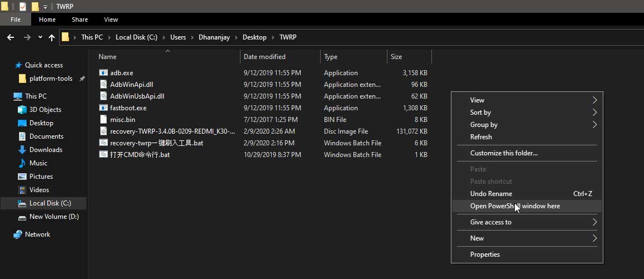The image size is (644, 279).
Task: Expand the View submenu arrow
Action: point(594,100)
